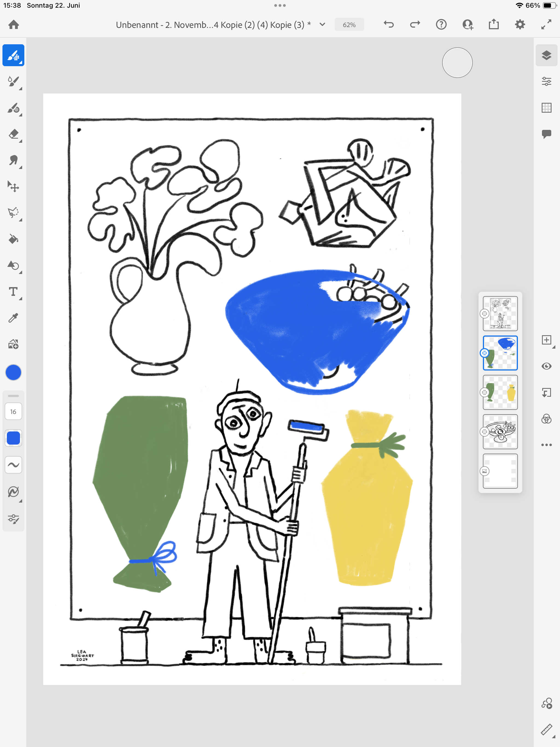Open the Move and Transform tool
Screen dimensions: 560x747
(13, 187)
